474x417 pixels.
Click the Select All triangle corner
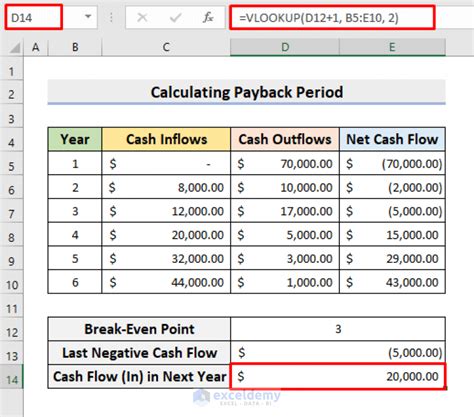14,48
